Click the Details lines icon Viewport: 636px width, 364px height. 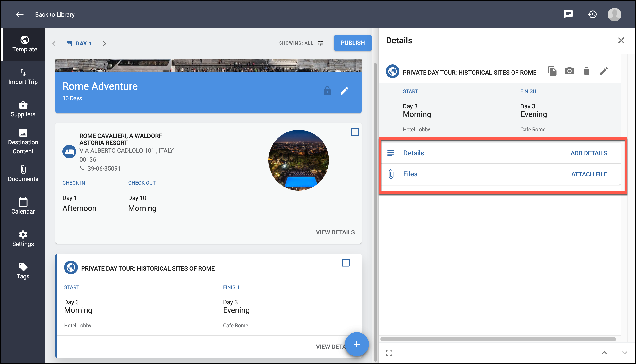(391, 153)
